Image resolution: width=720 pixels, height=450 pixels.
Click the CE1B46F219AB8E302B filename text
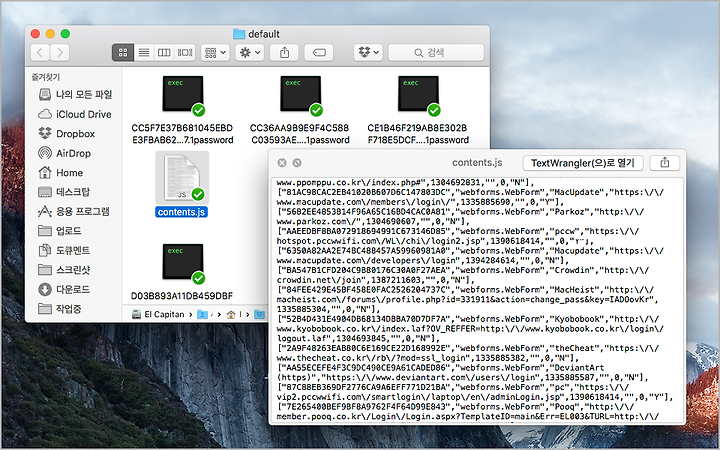point(418,134)
